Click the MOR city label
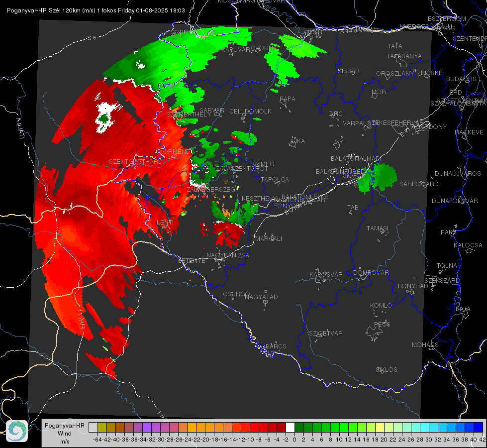 [379, 92]
